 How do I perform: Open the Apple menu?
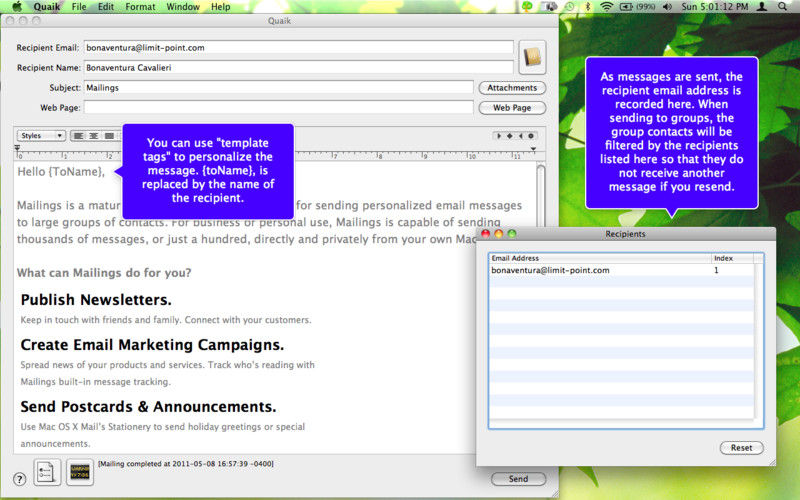[x=17, y=7]
